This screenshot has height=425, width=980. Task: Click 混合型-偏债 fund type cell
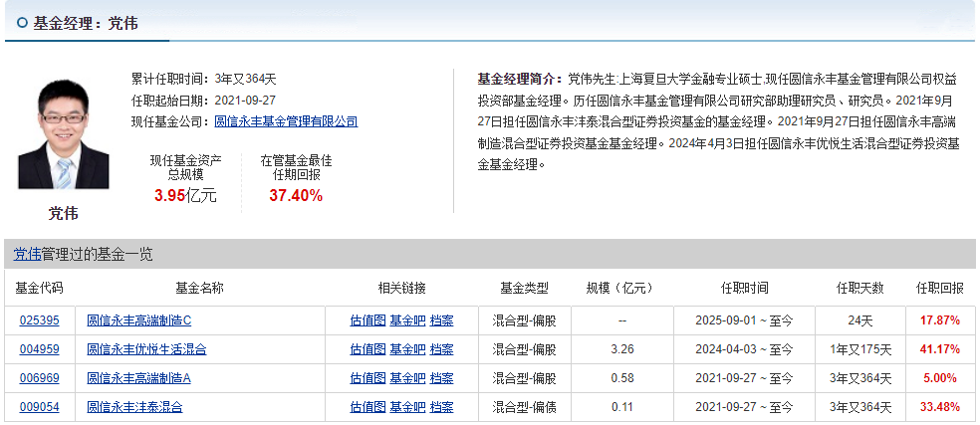pyautogui.click(x=525, y=407)
